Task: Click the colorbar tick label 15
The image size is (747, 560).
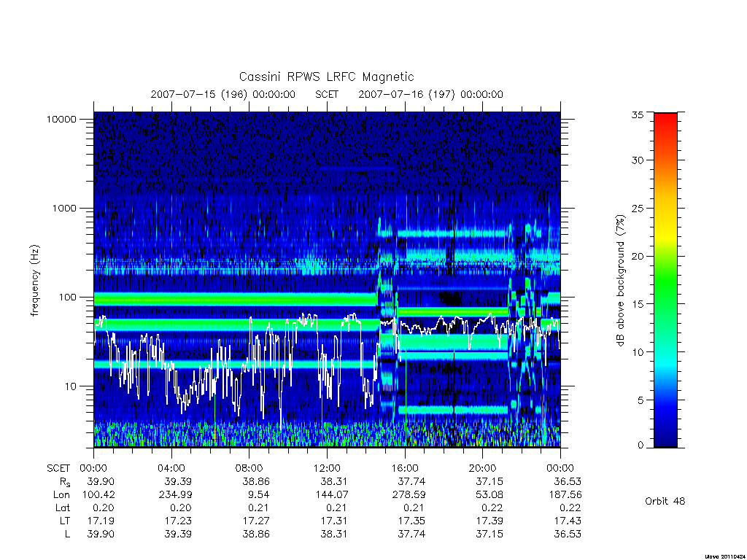Action: pos(637,304)
